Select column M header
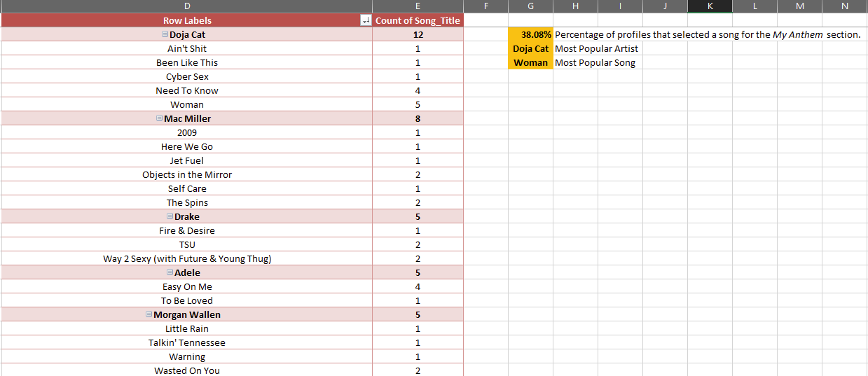Image resolution: width=868 pixels, height=376 pixels. click(799, 6)
